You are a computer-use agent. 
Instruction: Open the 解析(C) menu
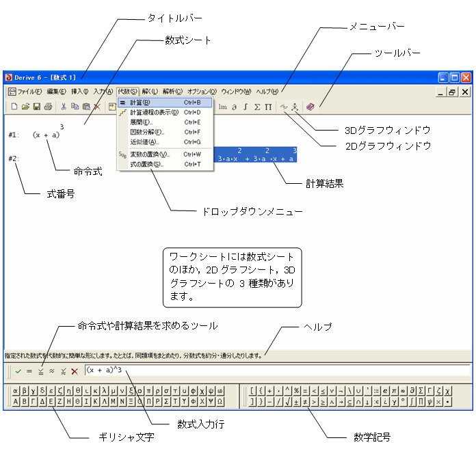tap(172, 92)
